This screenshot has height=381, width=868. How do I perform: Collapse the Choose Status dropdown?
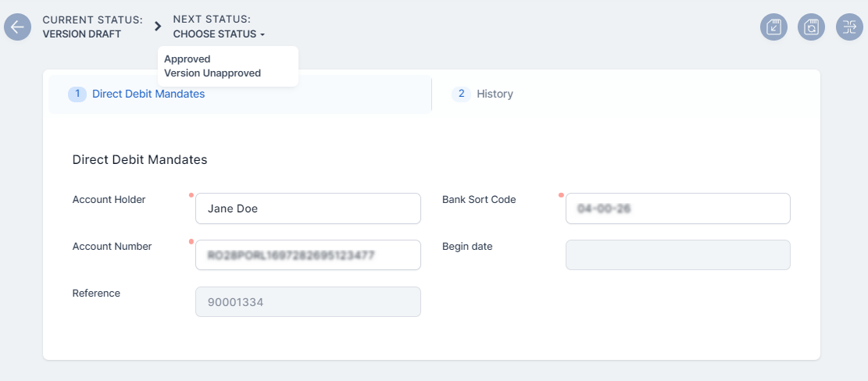219,34
